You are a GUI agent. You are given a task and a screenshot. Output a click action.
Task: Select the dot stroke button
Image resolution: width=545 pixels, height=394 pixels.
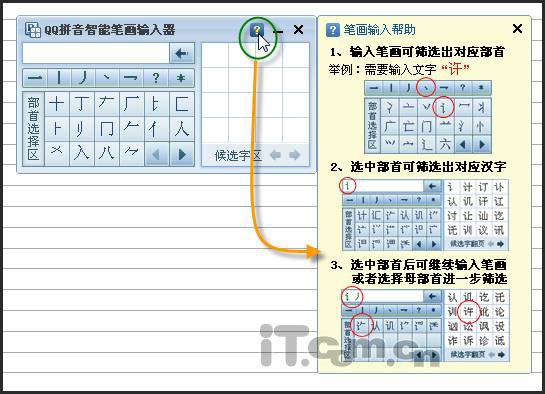click(107, 78)
